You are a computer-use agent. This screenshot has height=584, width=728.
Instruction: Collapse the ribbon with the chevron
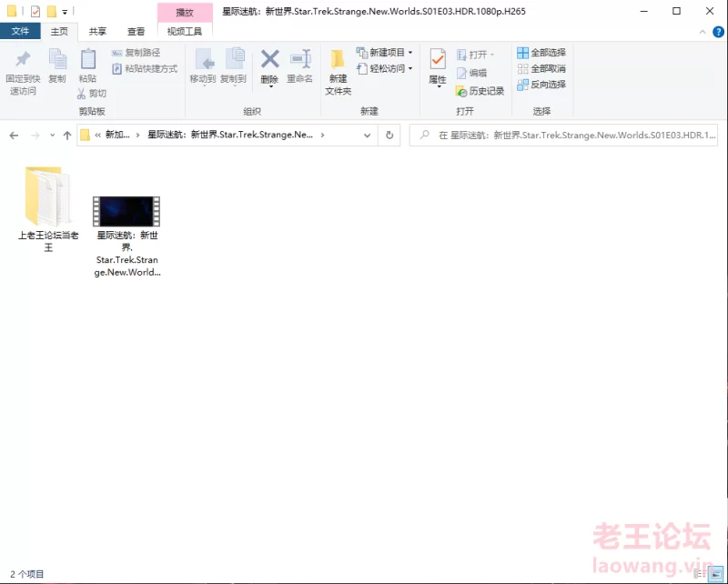(x=703, y=32)
